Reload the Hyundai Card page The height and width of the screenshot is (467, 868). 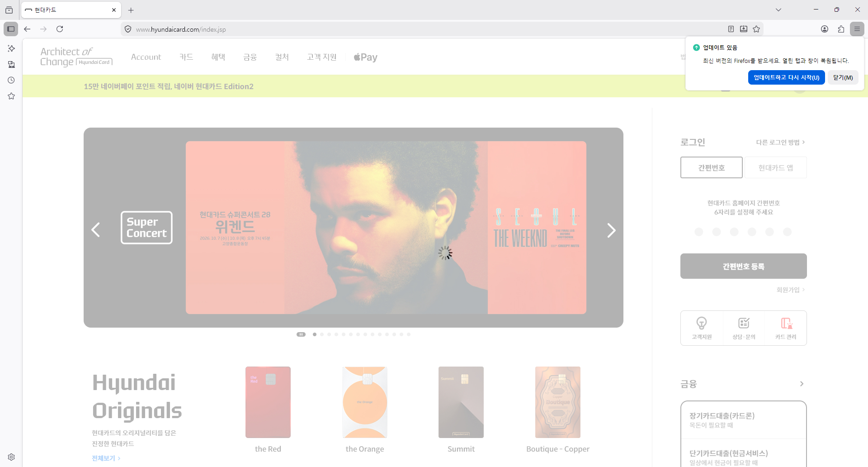tap(60, 29)
